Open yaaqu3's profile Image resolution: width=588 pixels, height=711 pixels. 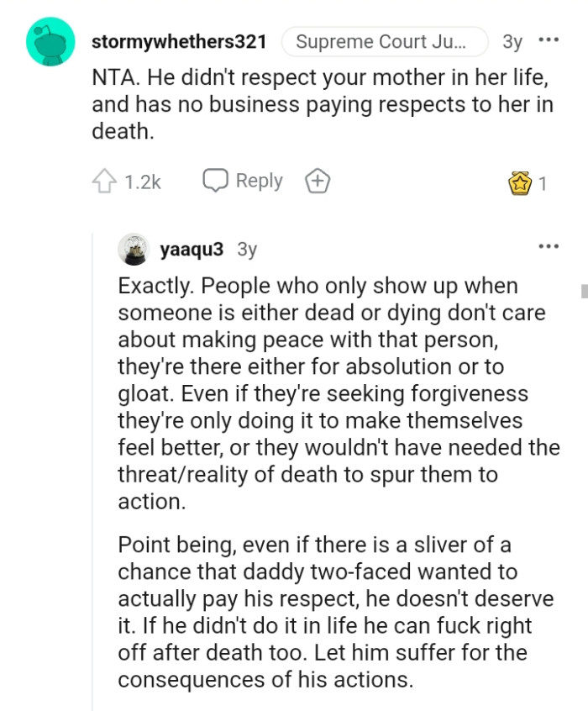[180, 248]
